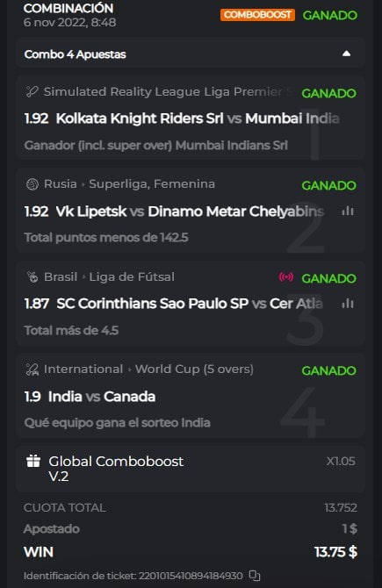Collapse the Combo 4 Apuestas section

pyautogui.click(x=346, y=54)
